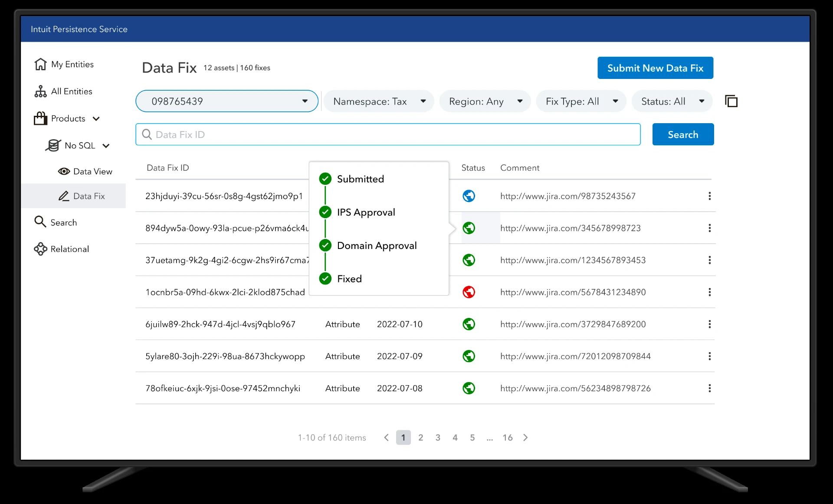833x504 pixels.
Task: Open kebab menu for 6juilw89 row
Action: click(710, 324)
